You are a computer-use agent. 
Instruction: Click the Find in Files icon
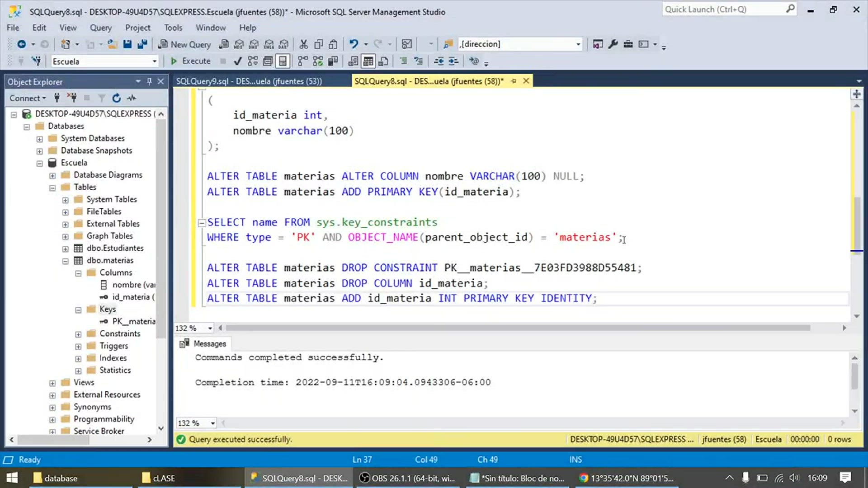[x=448, y=44]
